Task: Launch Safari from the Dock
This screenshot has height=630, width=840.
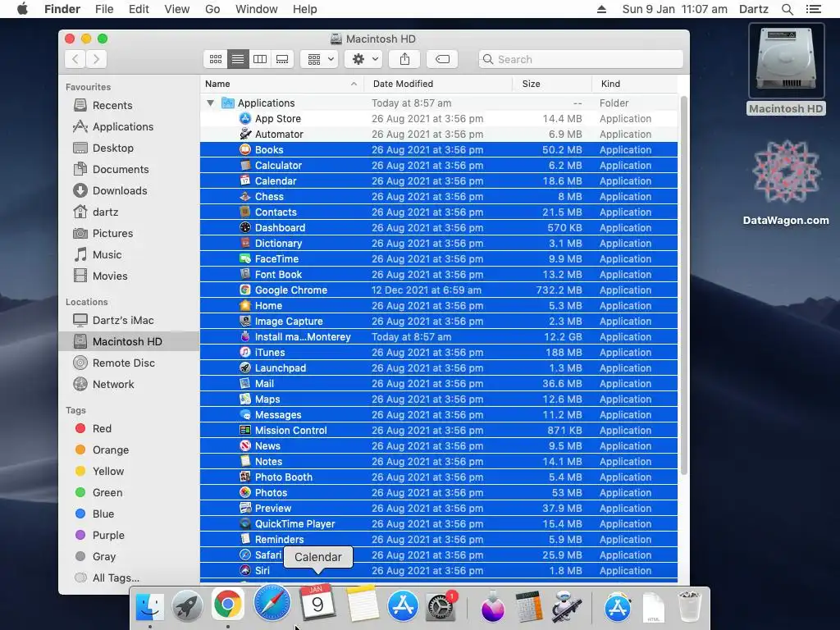Action: pyautogui.click(x=272, y=603)
